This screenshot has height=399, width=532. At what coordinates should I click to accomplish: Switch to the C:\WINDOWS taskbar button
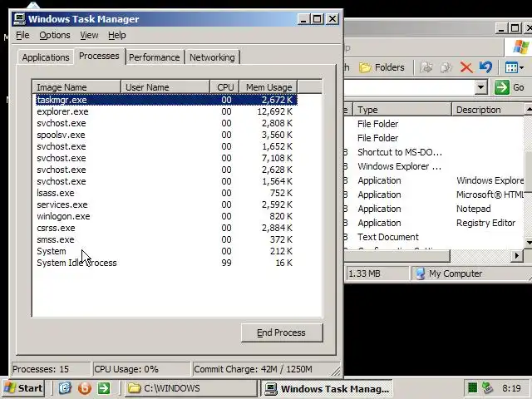pyautogui.click(x=191, y=388)
